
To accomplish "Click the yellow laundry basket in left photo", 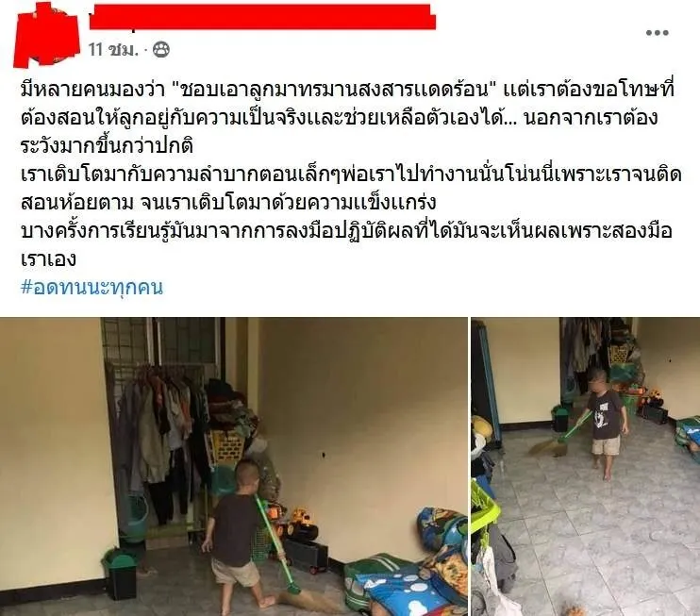I will [x=225, y=447].
